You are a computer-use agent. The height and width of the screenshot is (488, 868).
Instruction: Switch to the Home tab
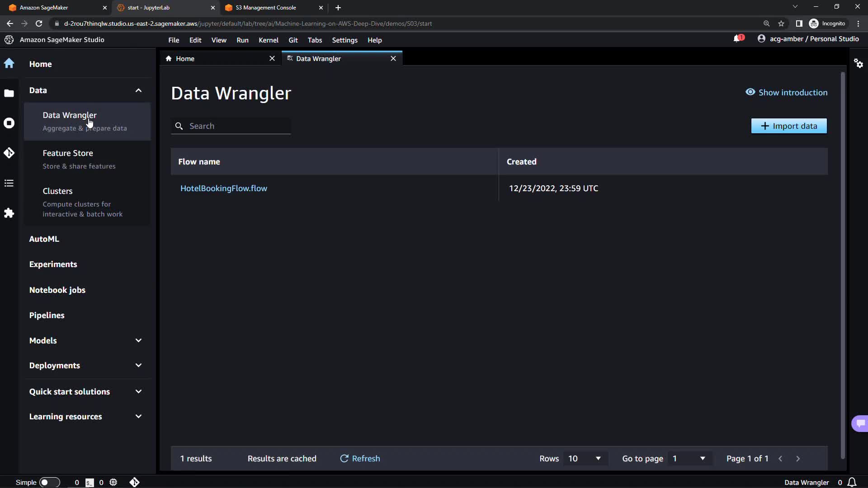coord(185,59)
